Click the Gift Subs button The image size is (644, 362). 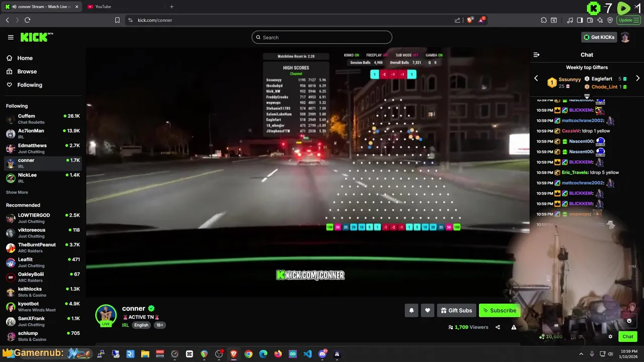click(x=456, y=311)
